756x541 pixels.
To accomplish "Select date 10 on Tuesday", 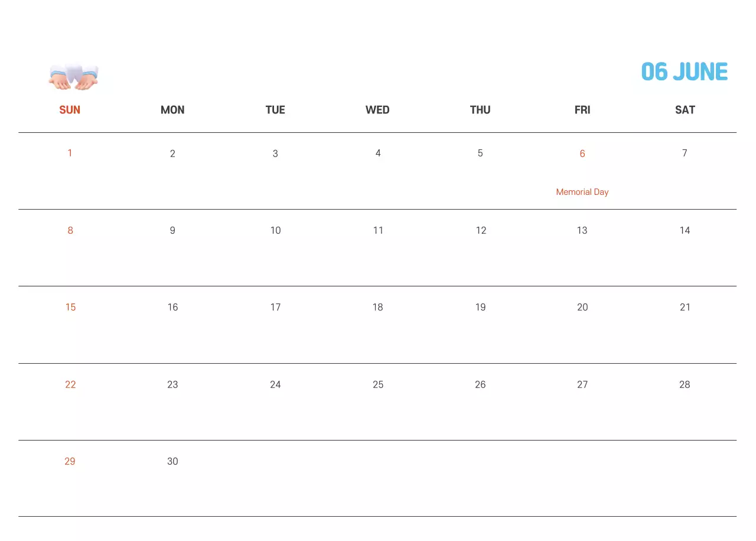I will [x=275, y=230].
